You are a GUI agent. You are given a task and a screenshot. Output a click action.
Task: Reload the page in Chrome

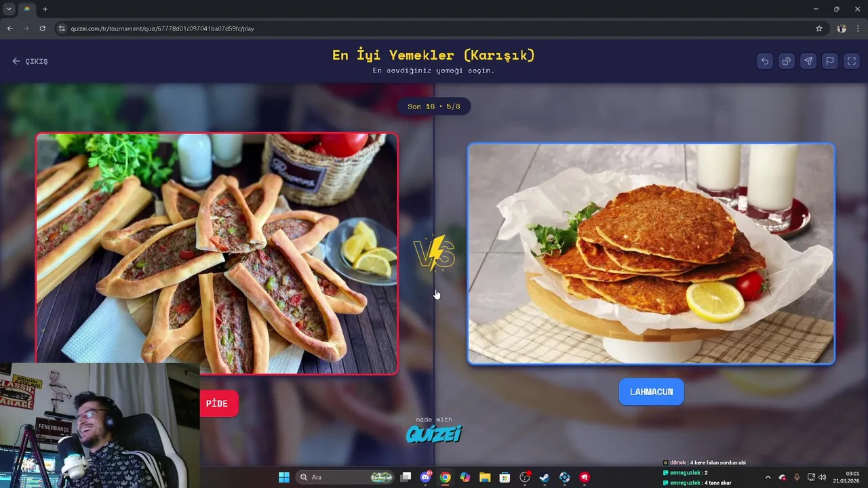click(x=42, y=28)
